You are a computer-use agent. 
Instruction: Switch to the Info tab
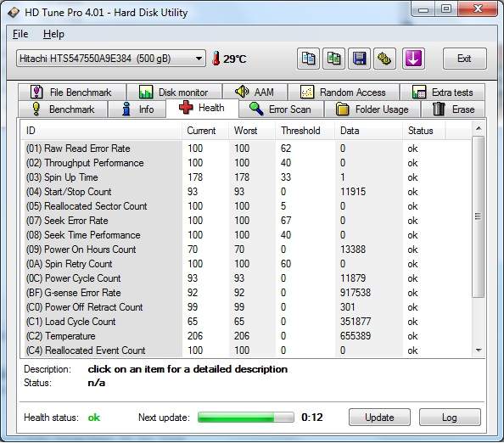(137, 109)
